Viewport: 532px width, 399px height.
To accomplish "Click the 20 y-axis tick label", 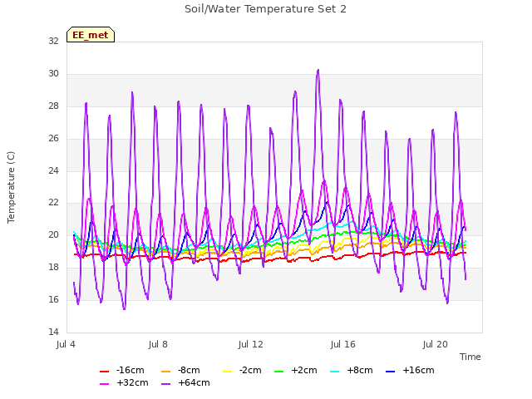I will tap(53, 234).
